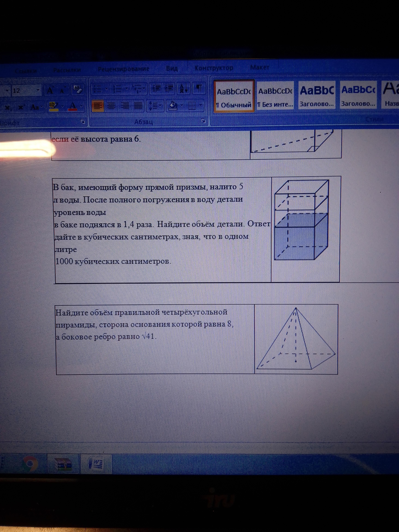Select Align Left button
The height and width of the screenshot is (532, 399).
click(x=98, y=106)
